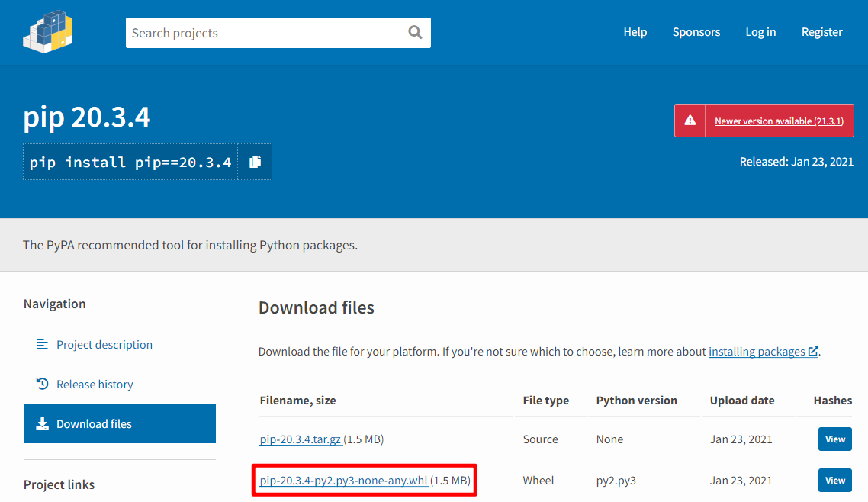View hashes for the wheel file
The height and width of the screenshot is (502, 868).
(834, 481)
